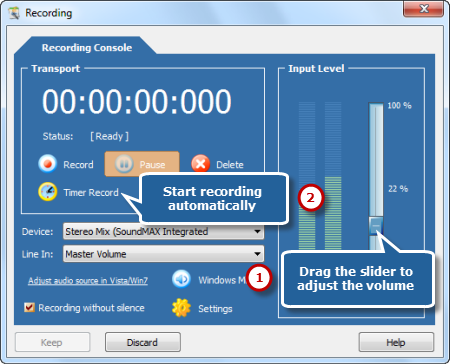Expand the Line In dropdown arrow
Image resolution: width=450 pixels, height=364 pixels.
(257, 254)
